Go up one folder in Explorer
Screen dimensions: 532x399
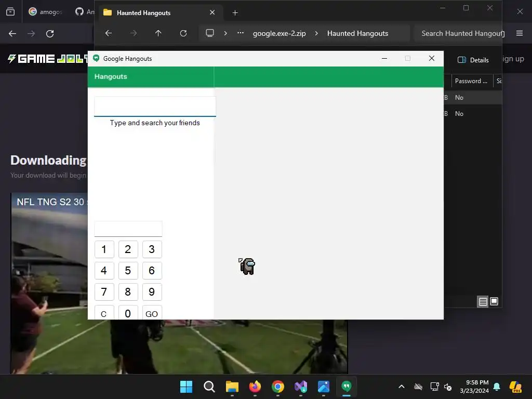(158, 33)
